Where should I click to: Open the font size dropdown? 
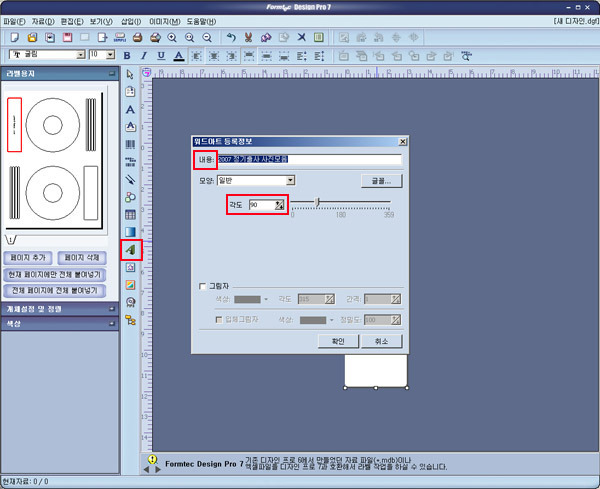tap(110, 55)
